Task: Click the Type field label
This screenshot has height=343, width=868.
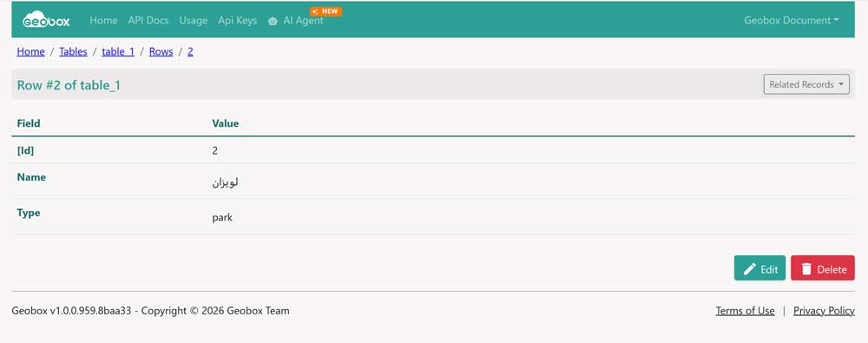Action: [29, 213]
